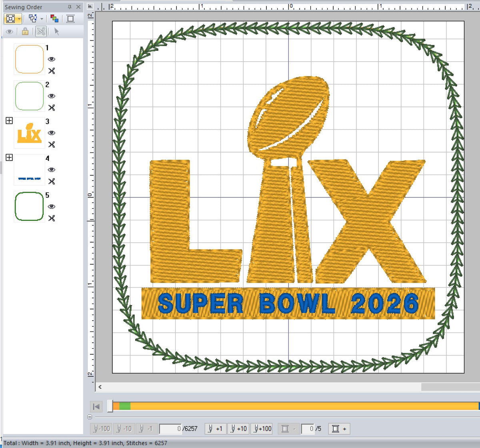Image resolution: width=480 pixels, height=448 pixels.
Task: Click the hoop display icon in Sewing Order toolbar
Action: (x=70, y=18)
